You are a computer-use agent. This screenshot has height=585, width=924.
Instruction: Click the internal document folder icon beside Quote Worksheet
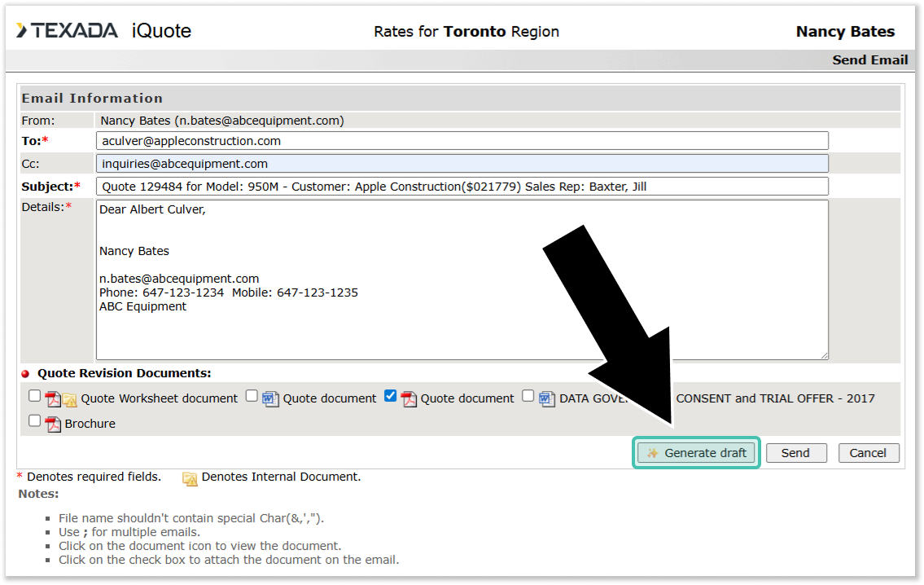tap(69, 399)
